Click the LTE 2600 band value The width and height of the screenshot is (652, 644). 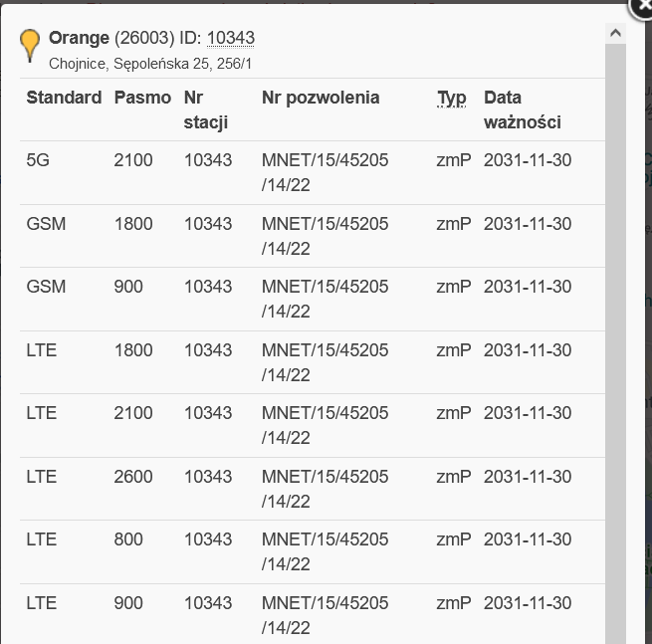coord(133,477)
